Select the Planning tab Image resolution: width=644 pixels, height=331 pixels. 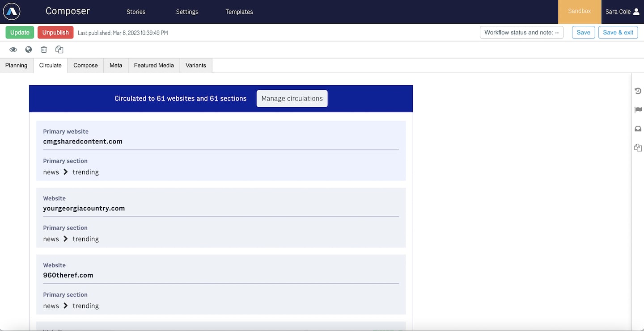17,65
